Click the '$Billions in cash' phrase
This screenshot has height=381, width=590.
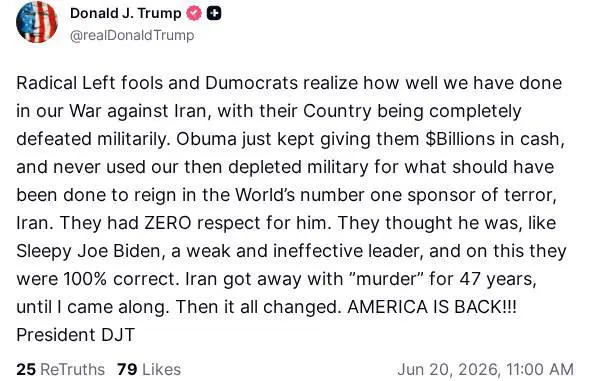(x=495, y=139)
